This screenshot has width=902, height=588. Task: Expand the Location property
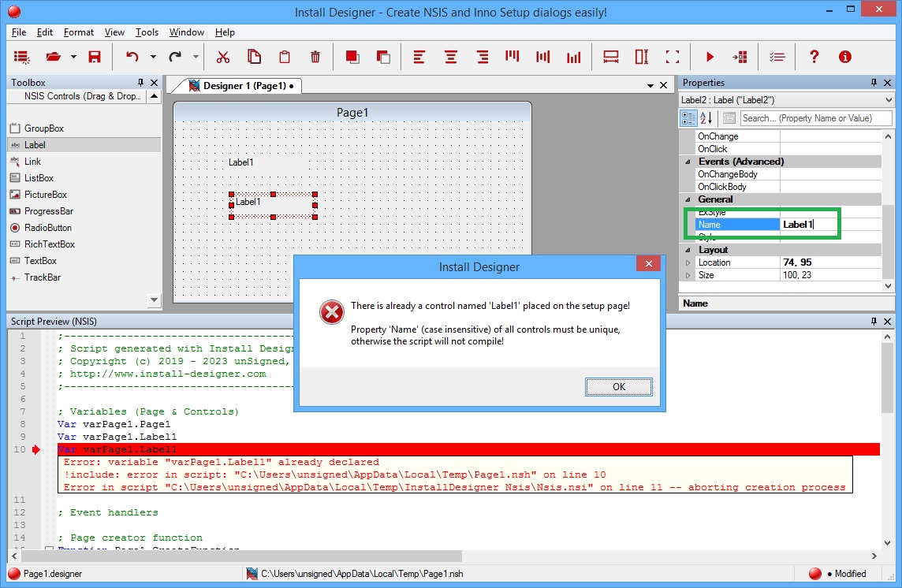click(x=688, y=263)
